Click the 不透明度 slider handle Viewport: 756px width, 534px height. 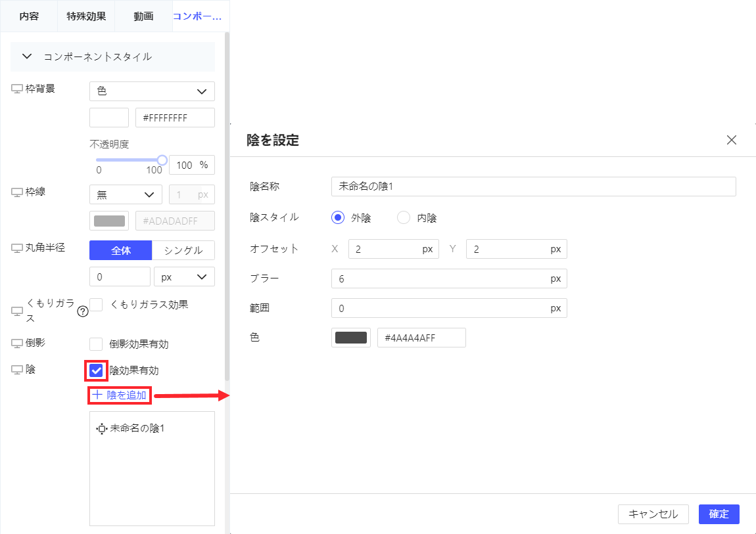(x=162, y=160)
